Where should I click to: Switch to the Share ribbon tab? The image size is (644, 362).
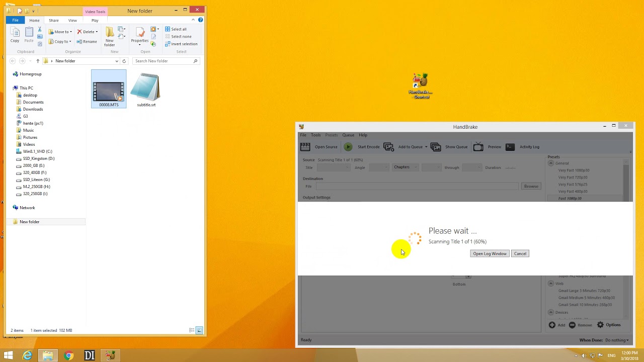(53, 20)
